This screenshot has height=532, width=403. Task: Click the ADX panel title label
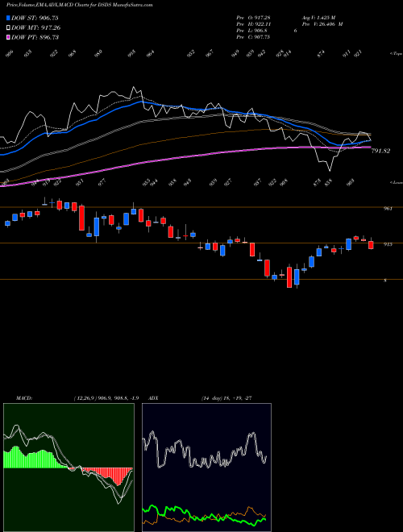[153, 398]
